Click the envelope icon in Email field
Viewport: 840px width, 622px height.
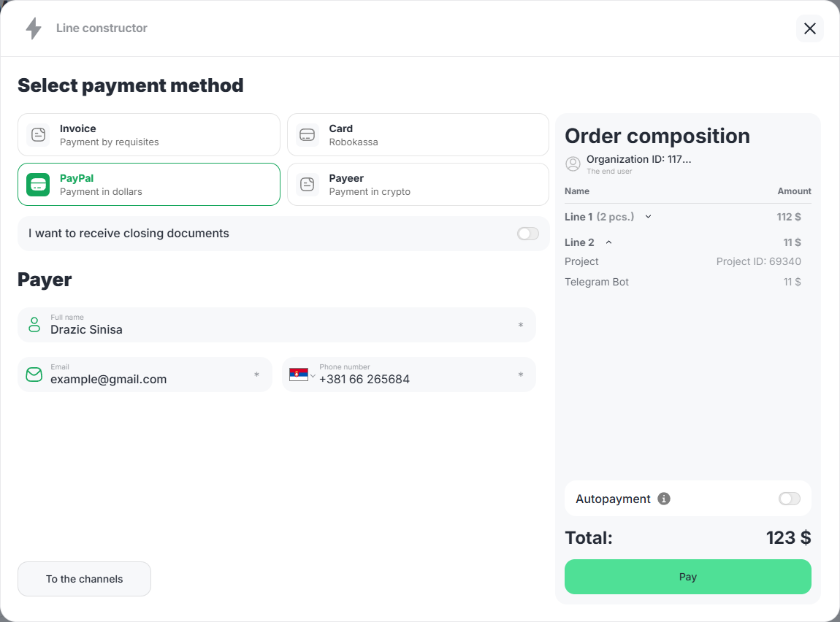(34, 375)
